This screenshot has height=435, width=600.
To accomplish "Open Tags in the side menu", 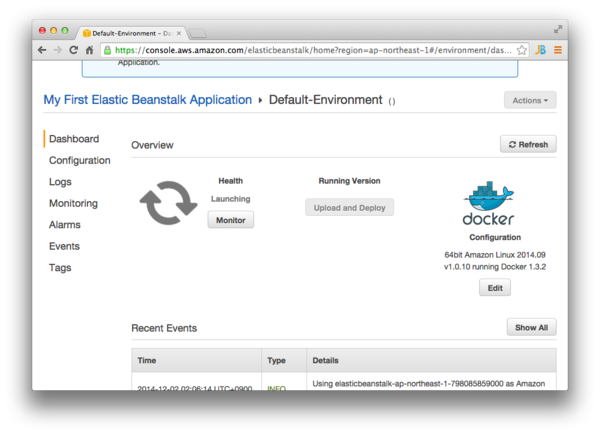I will coord(60,267).
